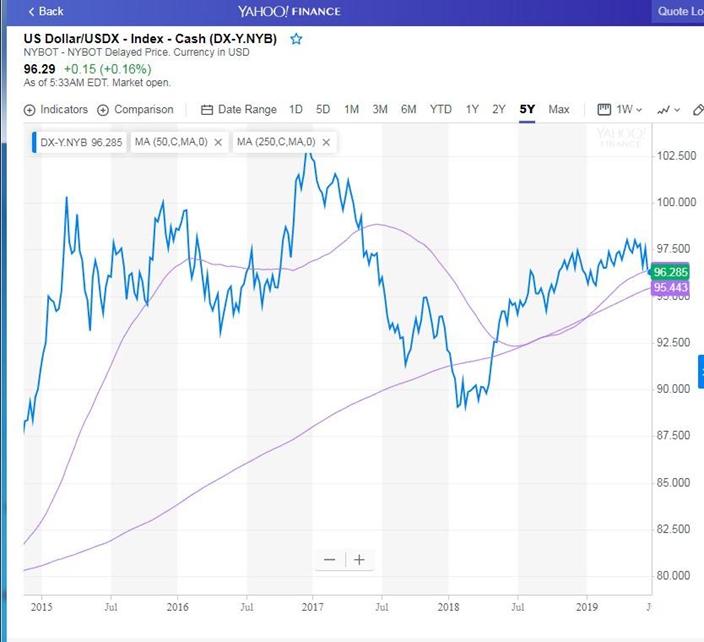Select the 6M time range

click(409, 110)
